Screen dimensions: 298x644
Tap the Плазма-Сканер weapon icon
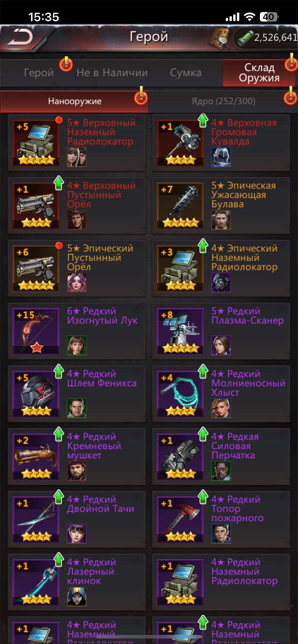click(180, 331)
